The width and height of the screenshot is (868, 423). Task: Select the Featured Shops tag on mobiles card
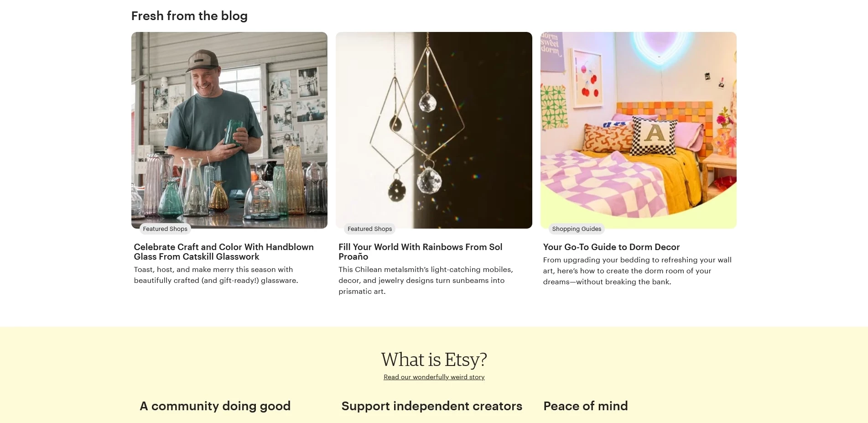point(369,229)
